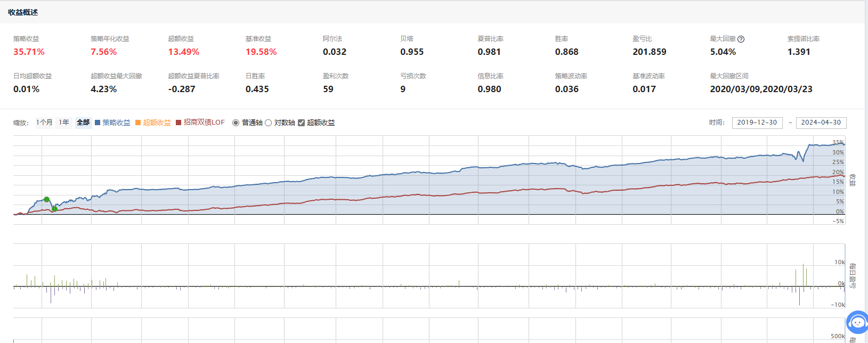
Task: Click profit-loss ratio value 201.859
Action: [650, 52]
